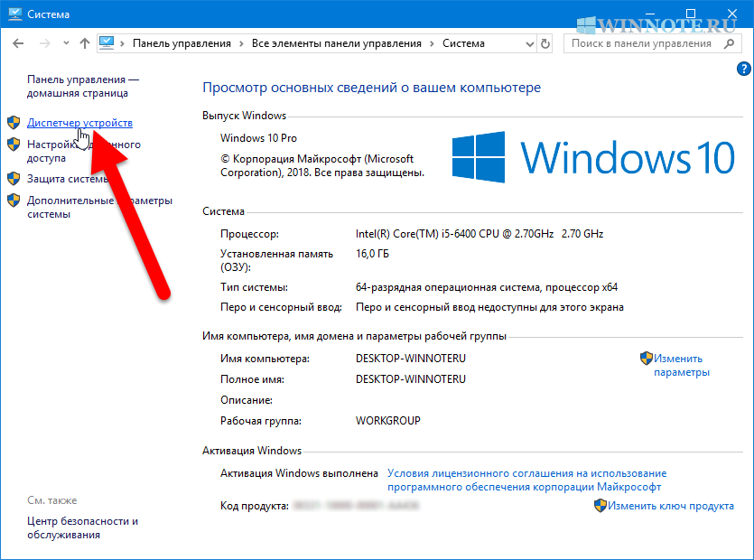
Task: Open the license agreement terms link
Action: click(x=527, y=481)
